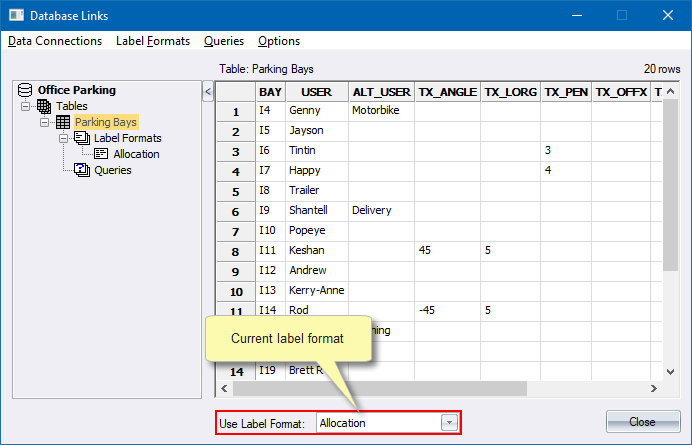The image size is (692, 445).
Task: Click the right arrow of horizontal scrollbar
Action: pos(654,389)
